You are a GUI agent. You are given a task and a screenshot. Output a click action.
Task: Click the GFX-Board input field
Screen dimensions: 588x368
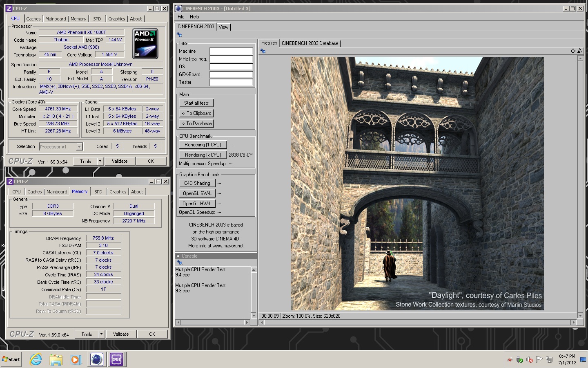pyautogui.click(x=232, y=74)
